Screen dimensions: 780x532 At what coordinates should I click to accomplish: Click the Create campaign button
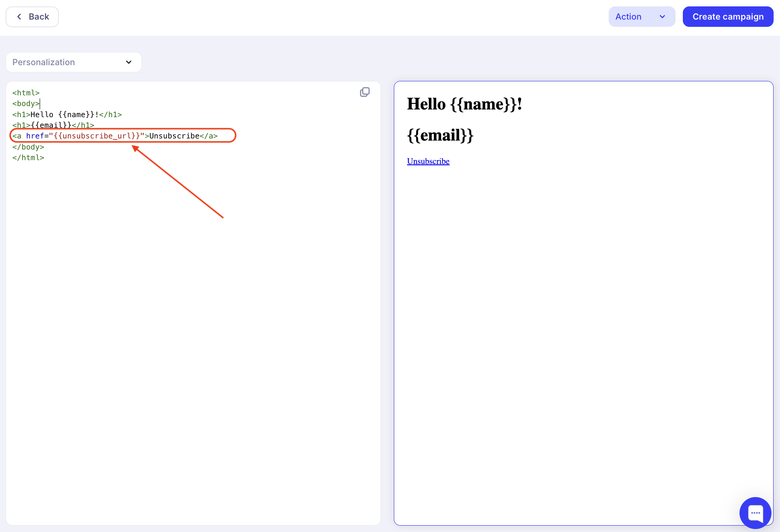pos(728,17)
